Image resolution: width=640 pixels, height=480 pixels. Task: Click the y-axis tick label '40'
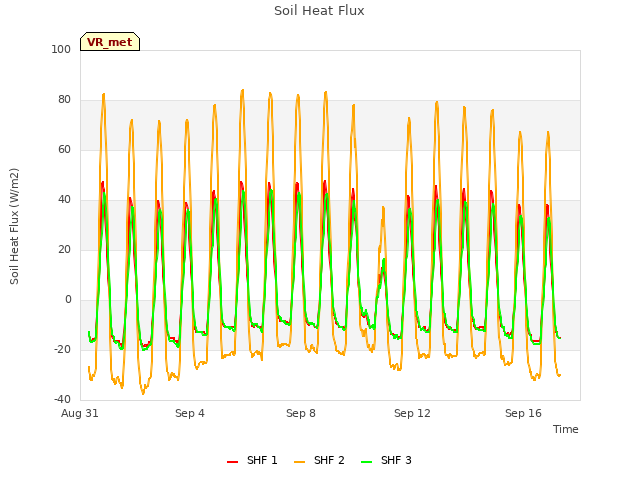[x=64, y=200]
